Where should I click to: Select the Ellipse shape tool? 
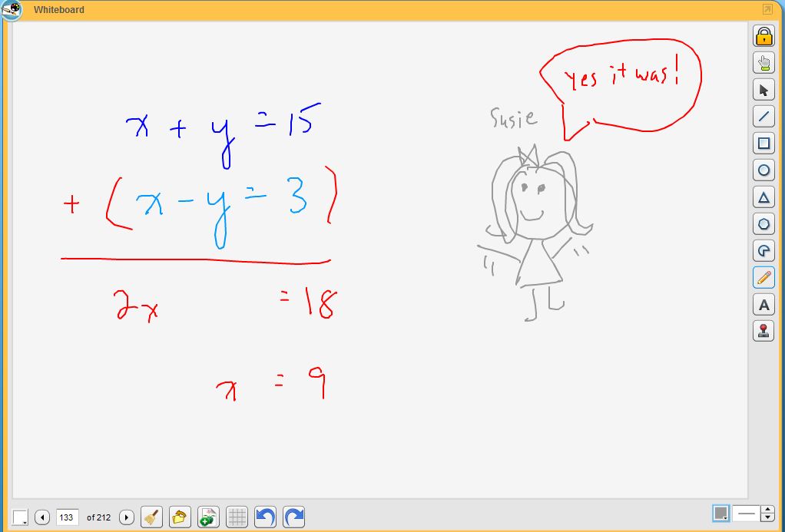pyautogui.click(x=763, y=170)
